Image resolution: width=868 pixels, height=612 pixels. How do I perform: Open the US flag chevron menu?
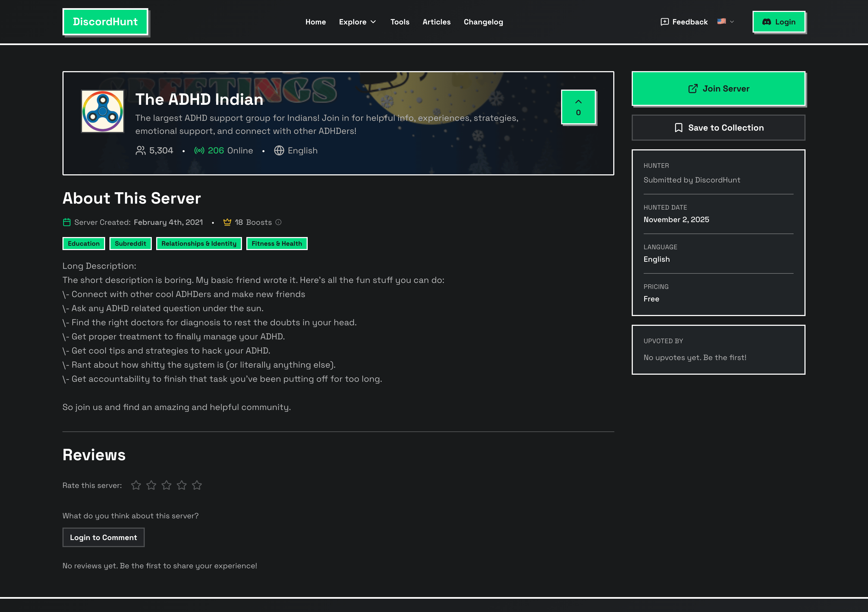[732, 21]
